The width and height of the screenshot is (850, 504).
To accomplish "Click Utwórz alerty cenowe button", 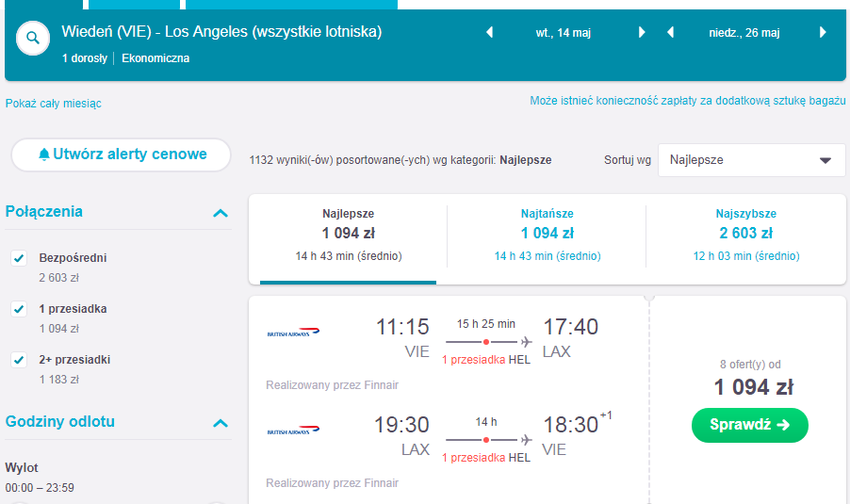I will 121,154.
